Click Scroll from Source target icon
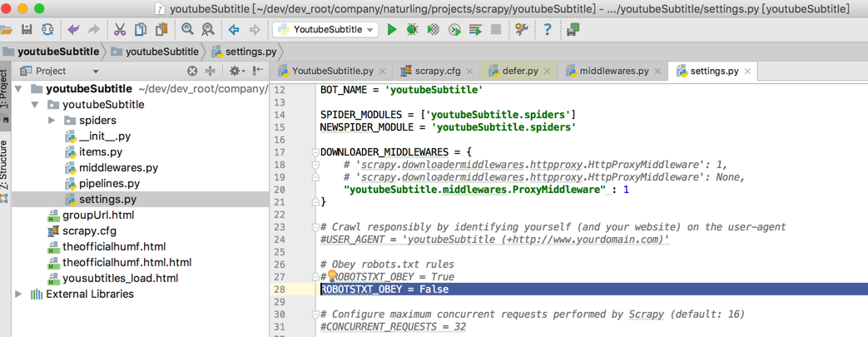Viewport: 868px width, 337px height. pos(192,72)
